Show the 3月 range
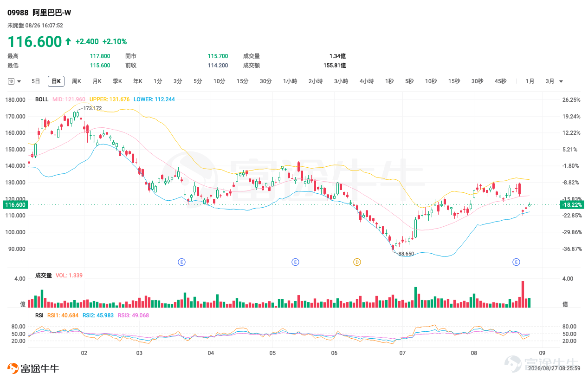Screen dimensions: 588x381 pos(550,81)
